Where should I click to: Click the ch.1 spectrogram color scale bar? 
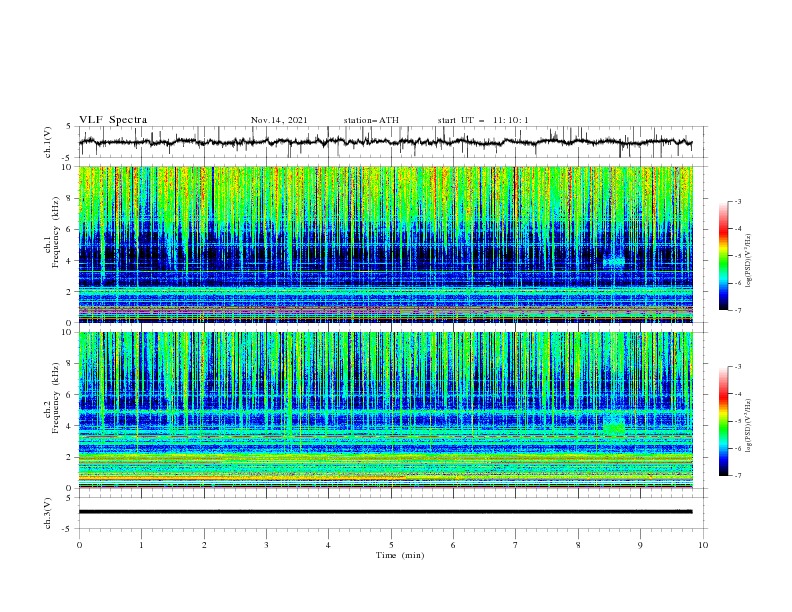pyautogui.click(x=723, y=256)
